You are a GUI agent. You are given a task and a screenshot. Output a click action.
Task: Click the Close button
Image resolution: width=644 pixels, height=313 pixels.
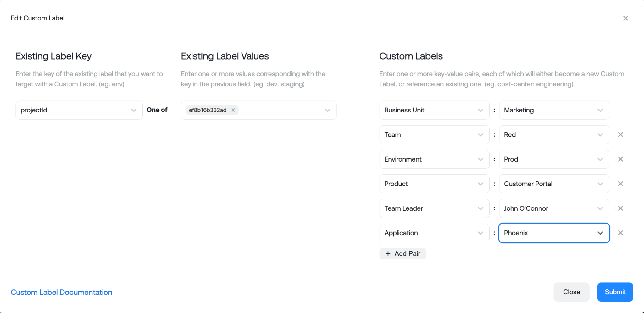pos(571,292)
